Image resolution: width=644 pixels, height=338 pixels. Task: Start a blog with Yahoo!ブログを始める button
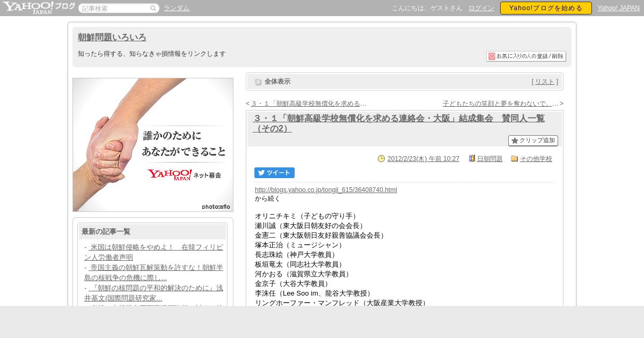tap(546, 8)
